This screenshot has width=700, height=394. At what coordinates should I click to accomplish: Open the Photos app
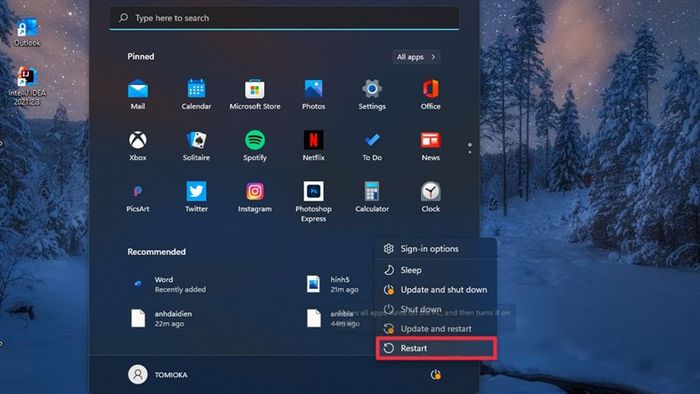[x=313, y=94]
